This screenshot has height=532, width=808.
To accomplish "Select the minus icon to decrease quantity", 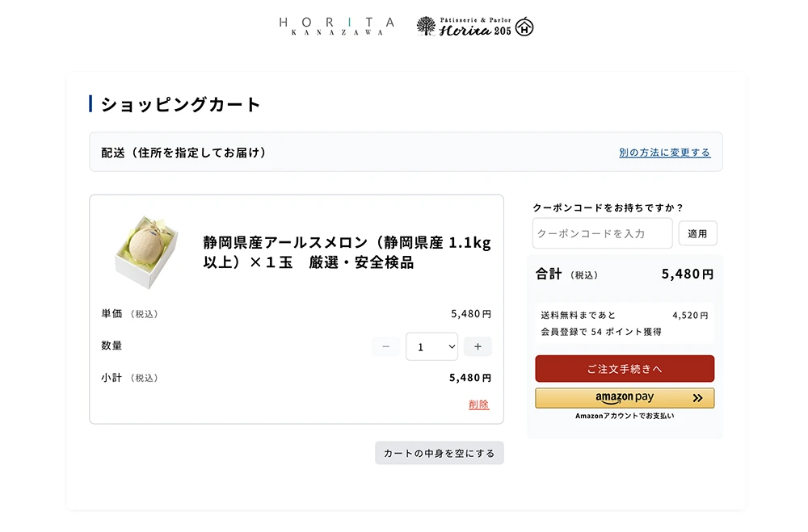I will point(385,346).
